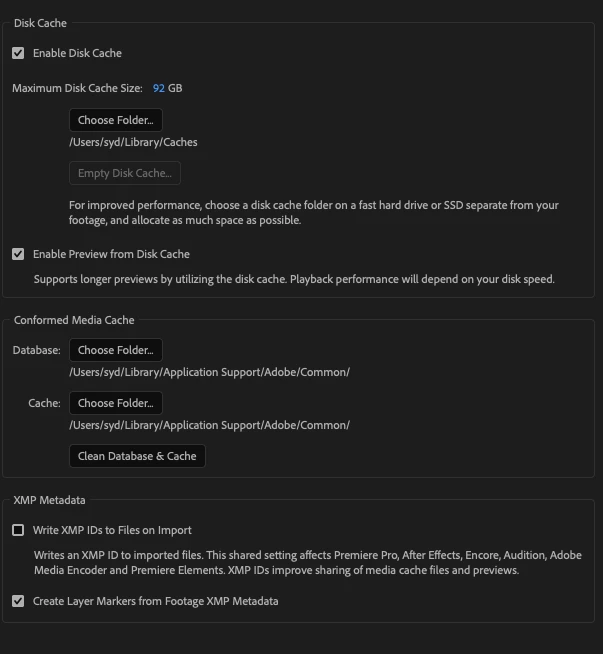Viewport: 603px width, 654px height.
Task: Click the Conformed Media Cache heading
Action: pos(74,320)
